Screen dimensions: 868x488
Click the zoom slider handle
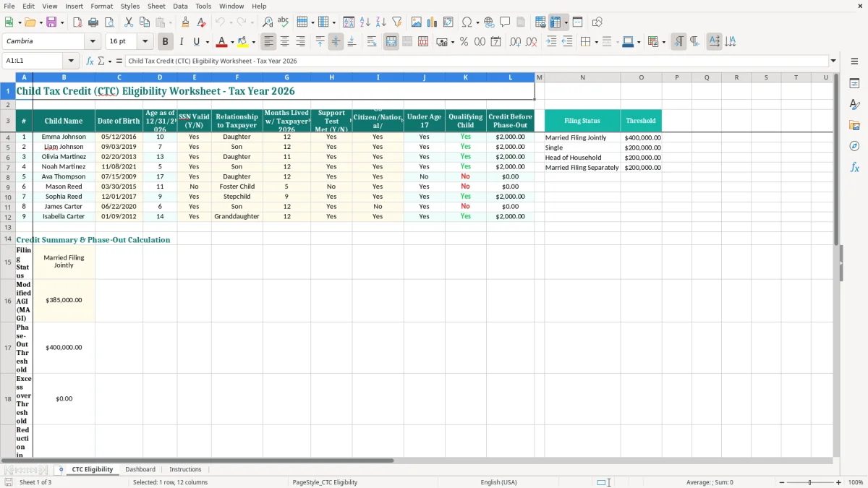pyautogui.click(x=809, y=482)
